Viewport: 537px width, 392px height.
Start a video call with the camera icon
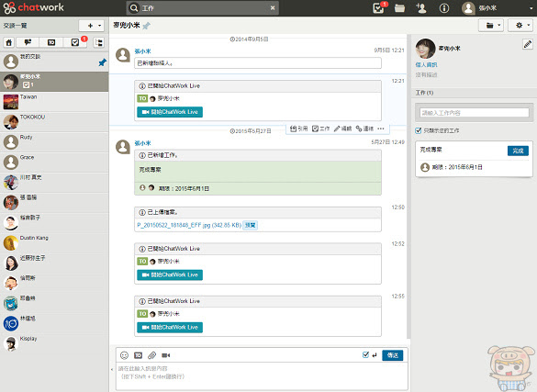pos(166,355)
